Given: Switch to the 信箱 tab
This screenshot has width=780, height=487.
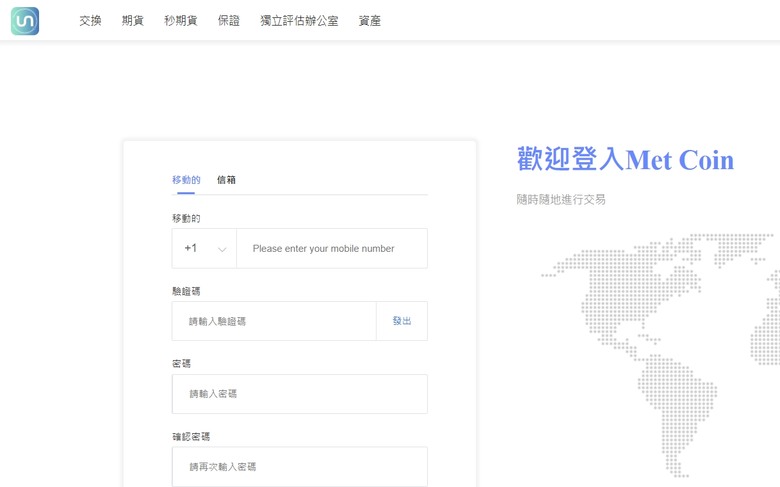Looking at the screenshot, I should coord(226,180).
